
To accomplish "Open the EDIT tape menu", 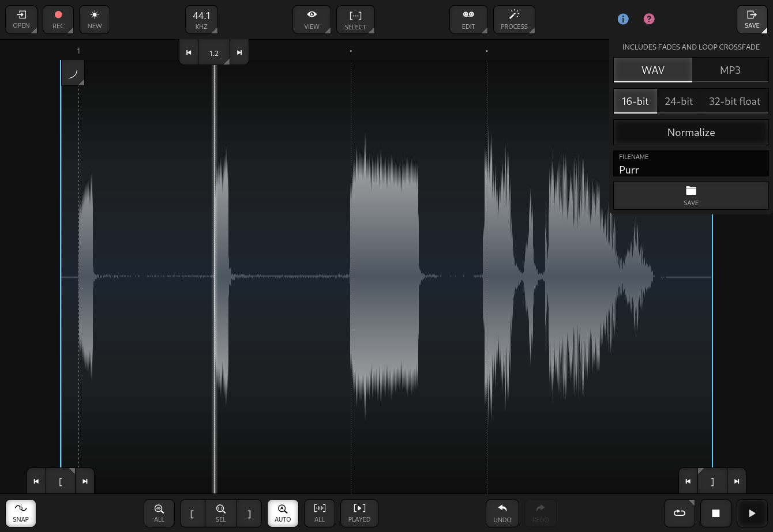I will (x=468, y=20).
